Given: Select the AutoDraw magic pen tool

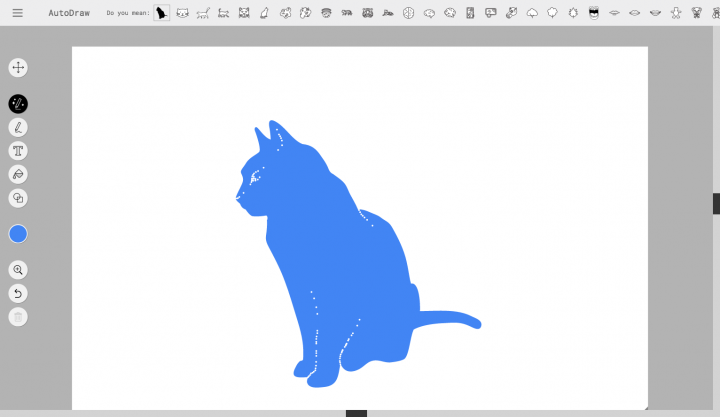Looking at the screenshot, I should (18, 104).
